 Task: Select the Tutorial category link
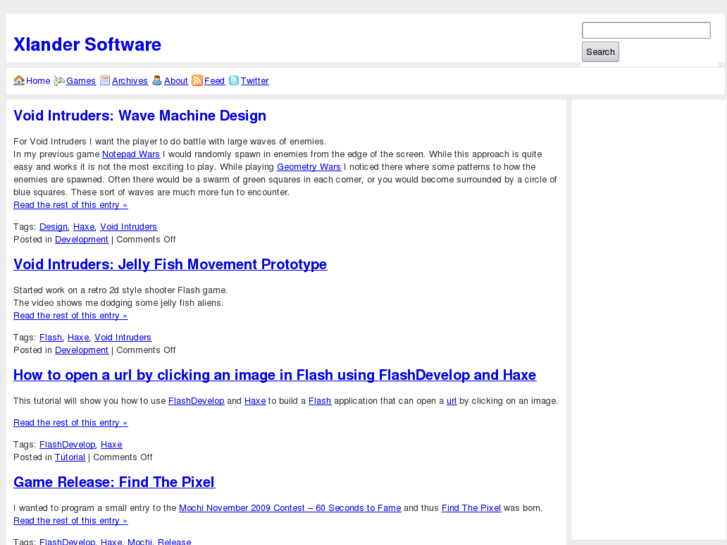click(70, 457)
